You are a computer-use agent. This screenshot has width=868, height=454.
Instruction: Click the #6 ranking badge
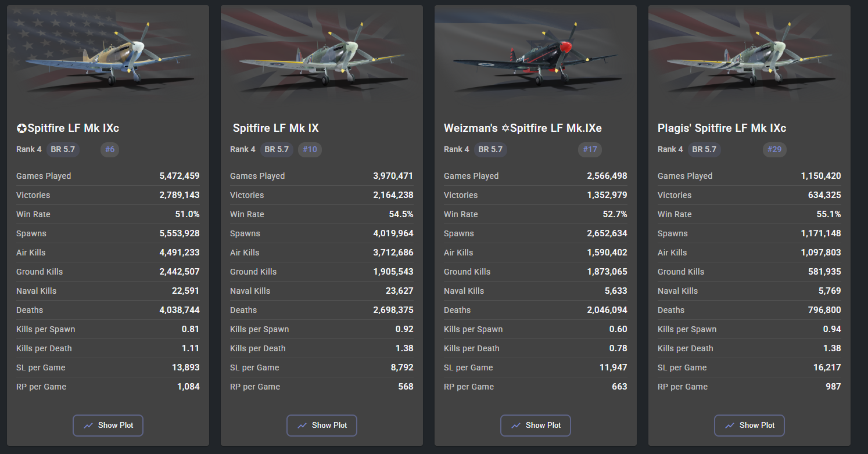(110, 149)
